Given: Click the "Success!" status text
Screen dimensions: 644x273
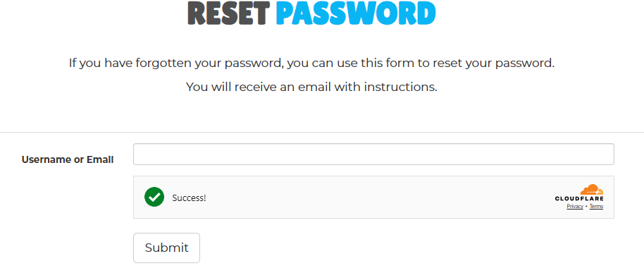Looking at the screenshot, I should [x=189, y=198].
